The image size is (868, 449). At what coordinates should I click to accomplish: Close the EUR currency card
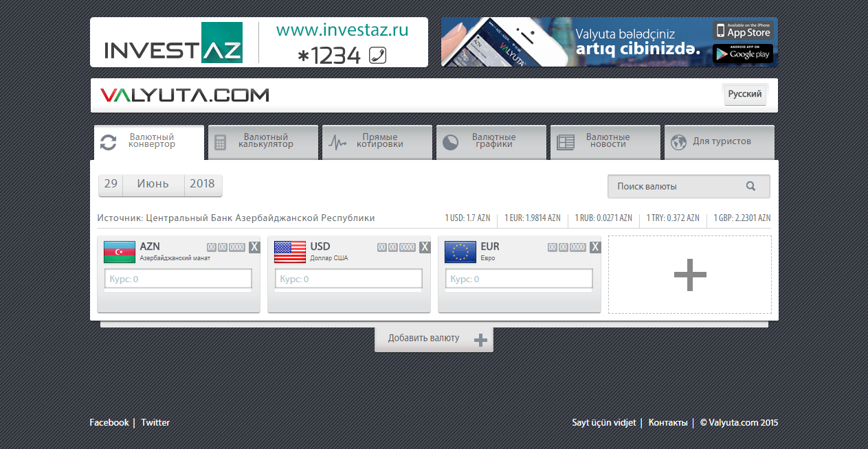click(595, 247)
